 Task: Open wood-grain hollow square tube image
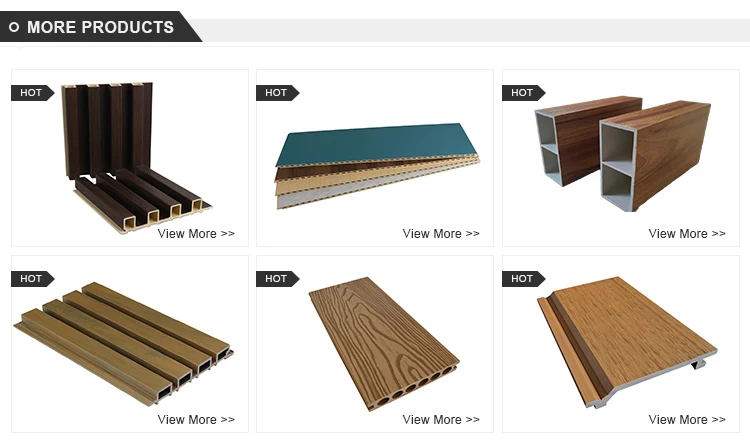[622, 153]
